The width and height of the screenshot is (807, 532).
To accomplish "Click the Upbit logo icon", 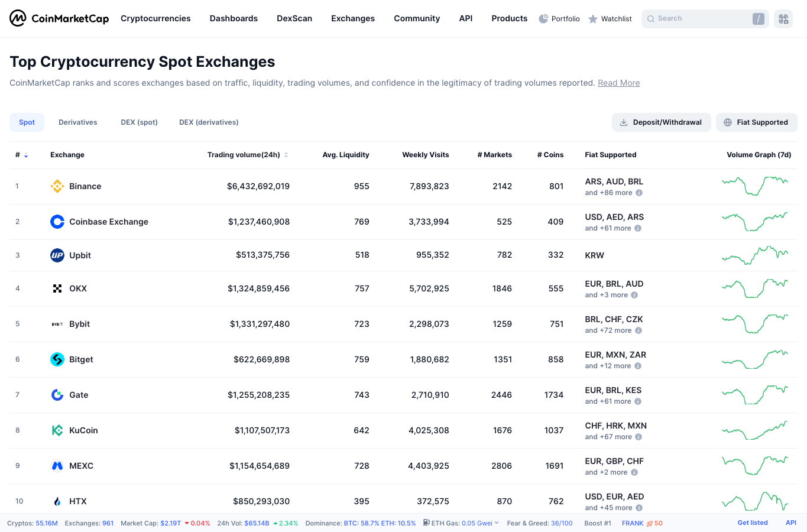I will click(57, 255).
